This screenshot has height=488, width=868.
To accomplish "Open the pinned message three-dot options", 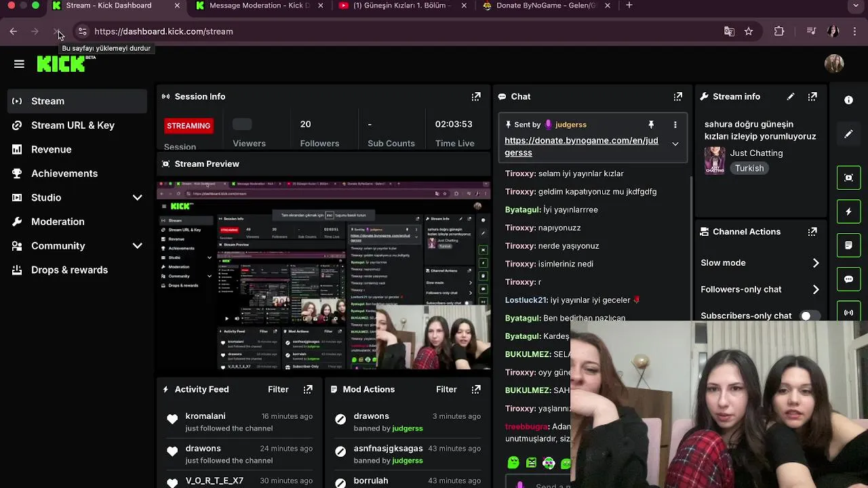I will (x=675, y=125).
